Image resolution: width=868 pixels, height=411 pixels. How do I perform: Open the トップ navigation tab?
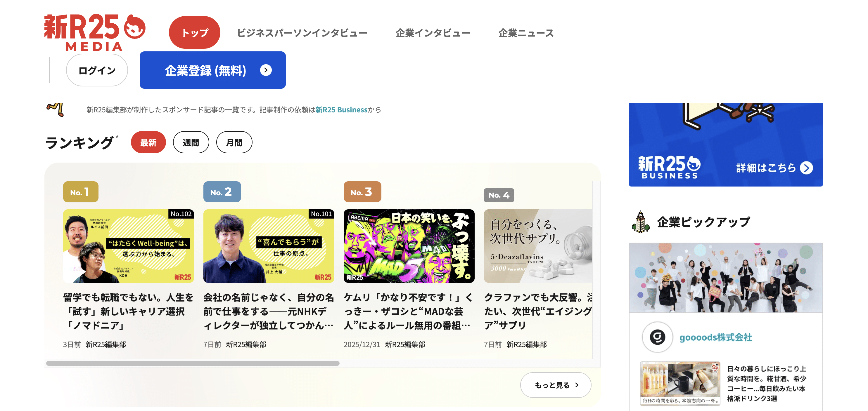click(194, 33)
